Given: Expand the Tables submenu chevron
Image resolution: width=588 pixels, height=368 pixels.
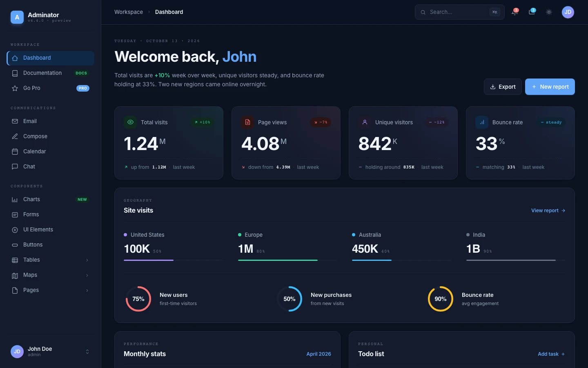Looking at the screenshot, I should point(87,260).
